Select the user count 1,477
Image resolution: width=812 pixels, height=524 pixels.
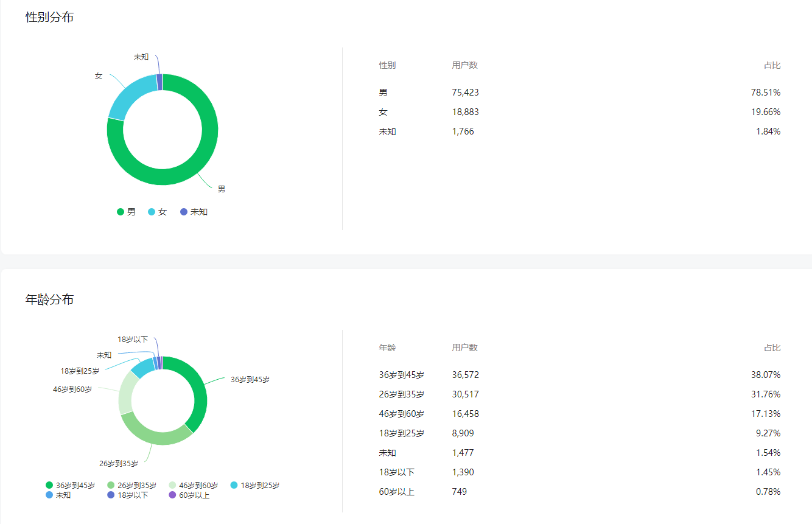coord(463,453)
